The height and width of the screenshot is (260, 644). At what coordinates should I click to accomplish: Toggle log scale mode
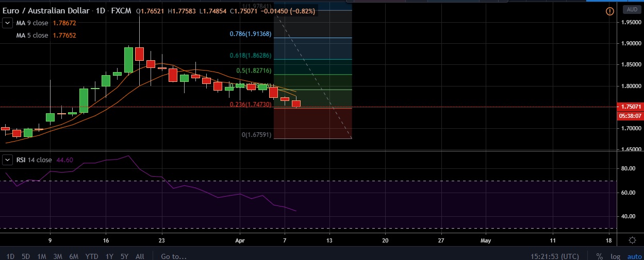[x=615, y=256]
